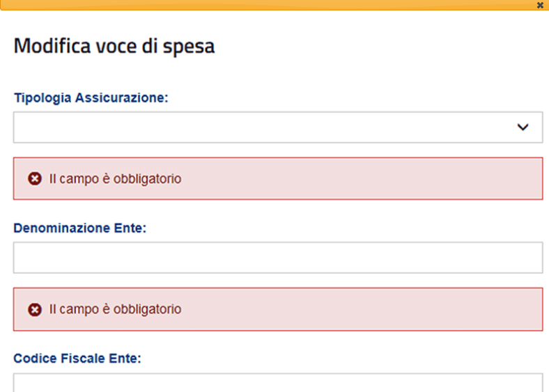
Task: Click the Tipologia Assicurazione label
Action: [91, 97]
